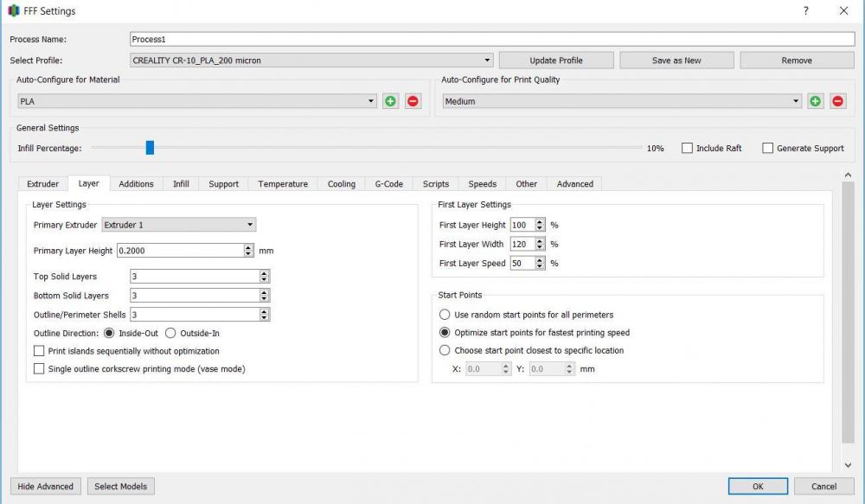Click the Infill Percentage slider handle

coord(150,148)
